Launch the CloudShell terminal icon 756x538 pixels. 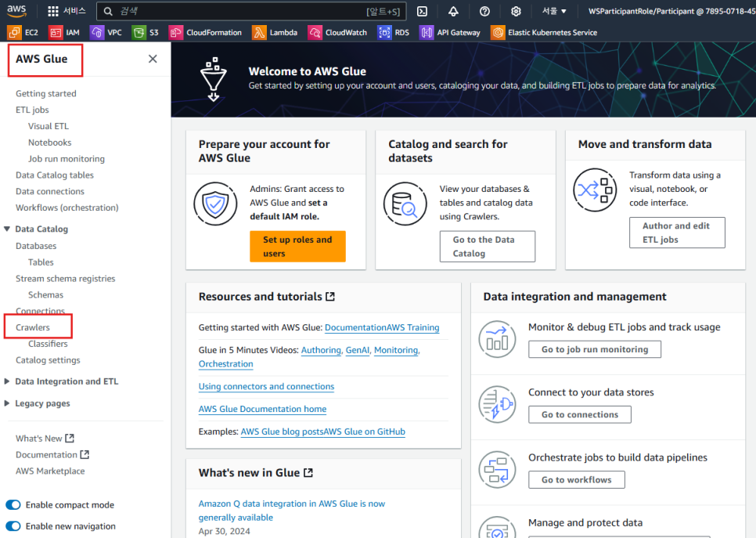coord(422,11)
